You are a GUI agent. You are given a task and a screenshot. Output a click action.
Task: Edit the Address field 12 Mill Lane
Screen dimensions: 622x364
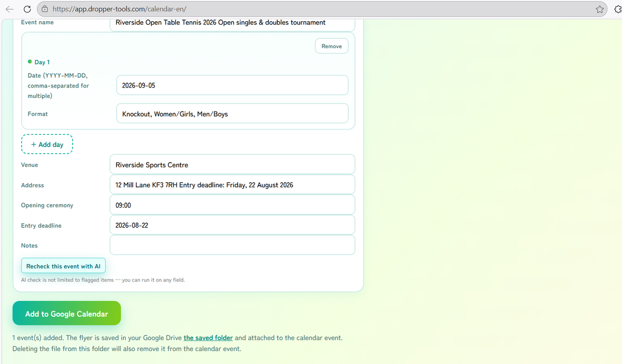pos(232,185)
